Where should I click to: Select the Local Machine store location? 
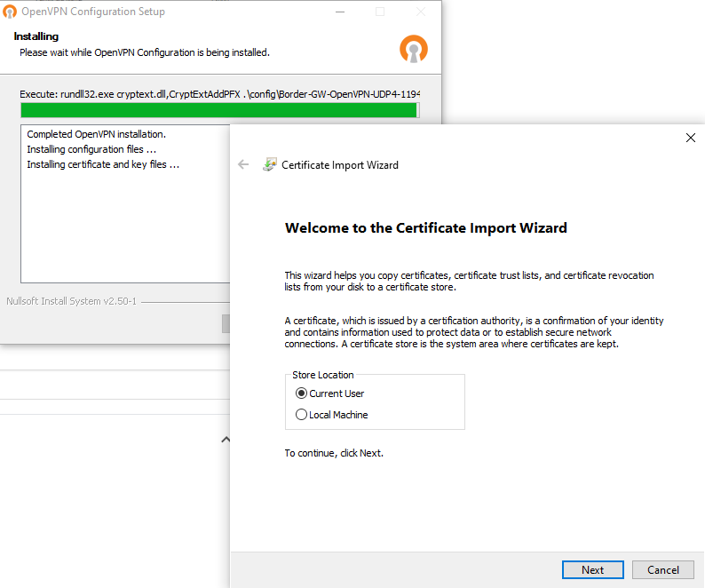(x=331, y=414)
